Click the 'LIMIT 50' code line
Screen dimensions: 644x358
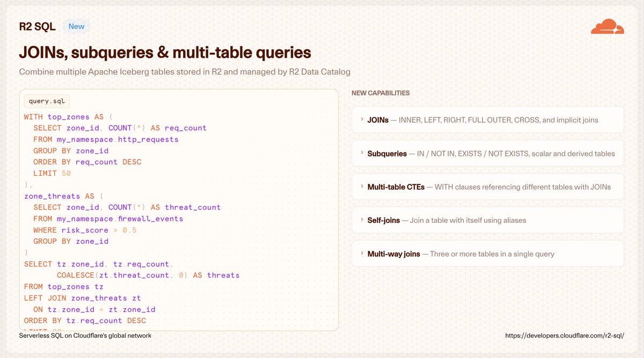click(52, 173)
